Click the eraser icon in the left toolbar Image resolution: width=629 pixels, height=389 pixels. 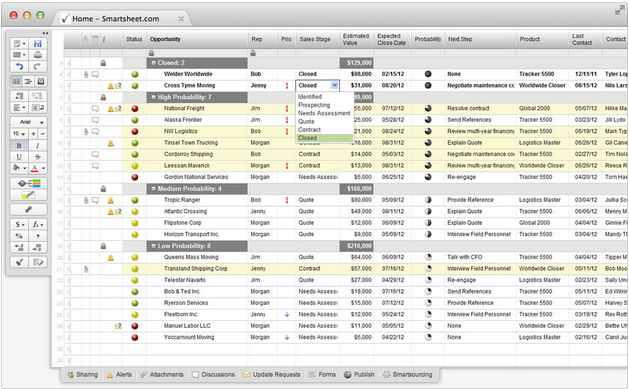(x=38, y=262)
